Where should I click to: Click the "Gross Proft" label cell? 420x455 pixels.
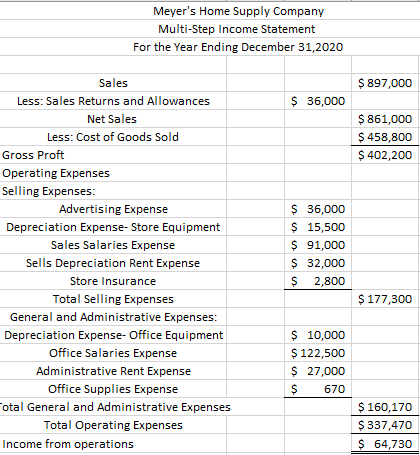(33, 155)
